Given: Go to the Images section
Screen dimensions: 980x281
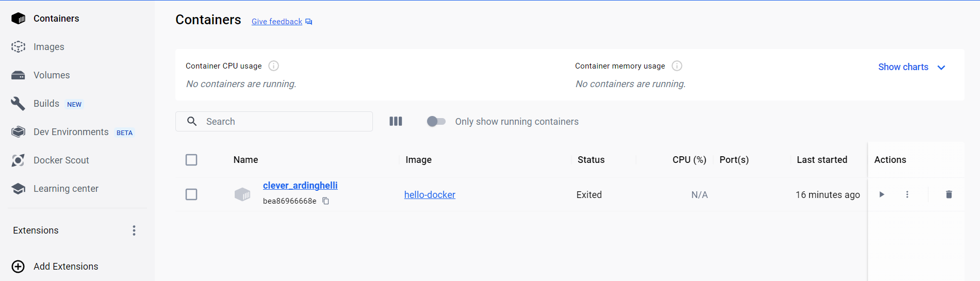Looking at the screenshot, I should click(49, 47).
